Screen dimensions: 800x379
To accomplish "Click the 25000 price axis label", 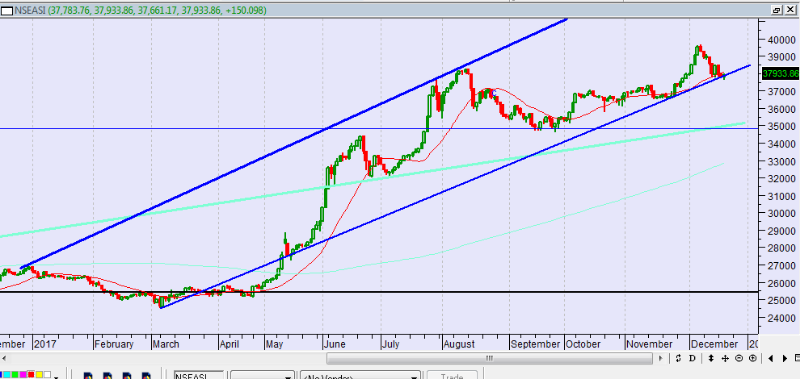I will [783, 300].
